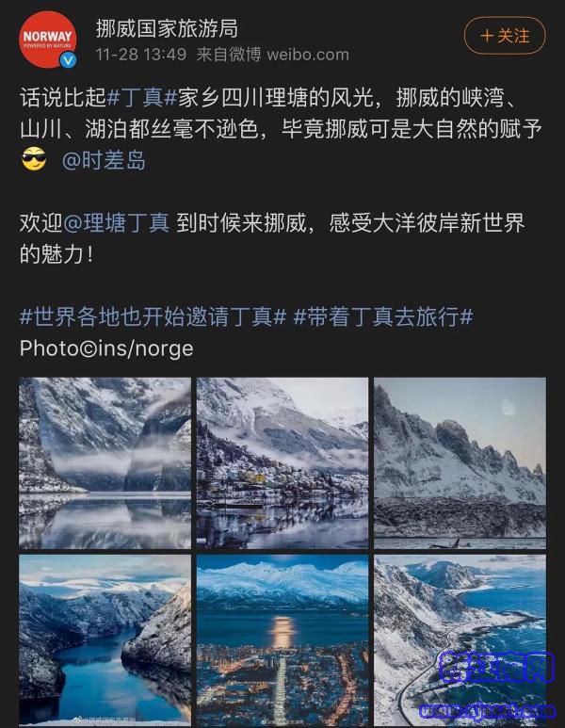Screen dimensions: 565x728
Task: Open hashtag #世界各地也开始邀请丁真#
Action: 153,317
